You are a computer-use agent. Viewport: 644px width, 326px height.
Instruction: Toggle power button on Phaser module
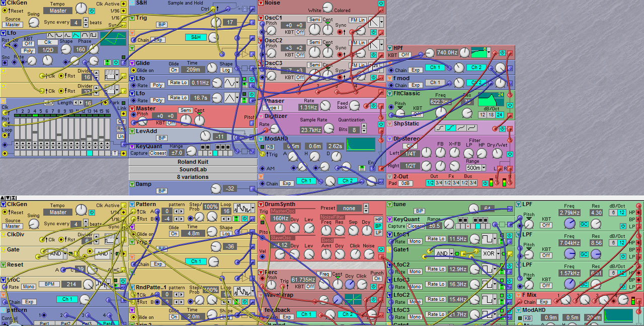point(373,106)
